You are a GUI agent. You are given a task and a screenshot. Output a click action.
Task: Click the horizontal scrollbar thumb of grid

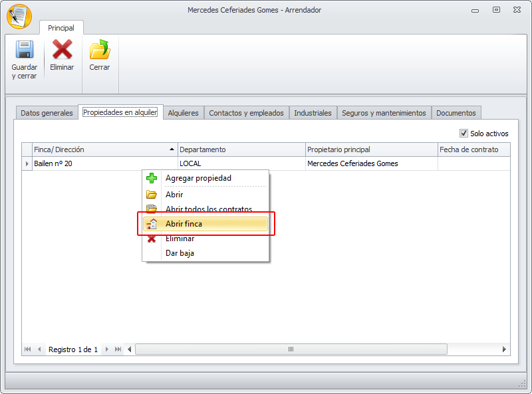click(291, 349)
